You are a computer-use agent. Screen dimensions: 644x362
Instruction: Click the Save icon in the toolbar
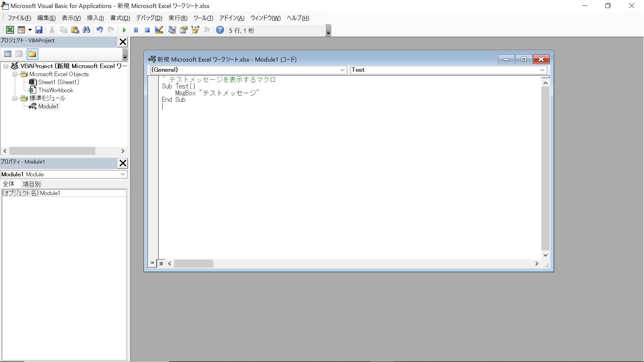click(x=39, y=30)
